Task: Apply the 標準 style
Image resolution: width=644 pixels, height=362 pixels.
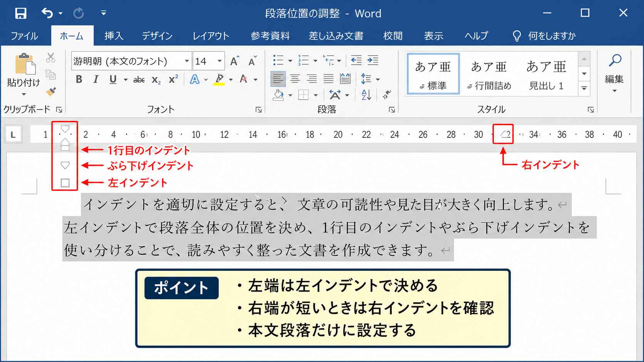Action: coord(433,74)
